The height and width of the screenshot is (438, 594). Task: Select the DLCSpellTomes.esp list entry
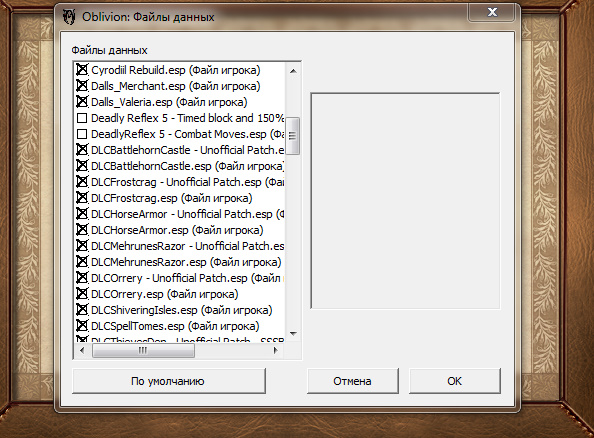click(175, 326)
